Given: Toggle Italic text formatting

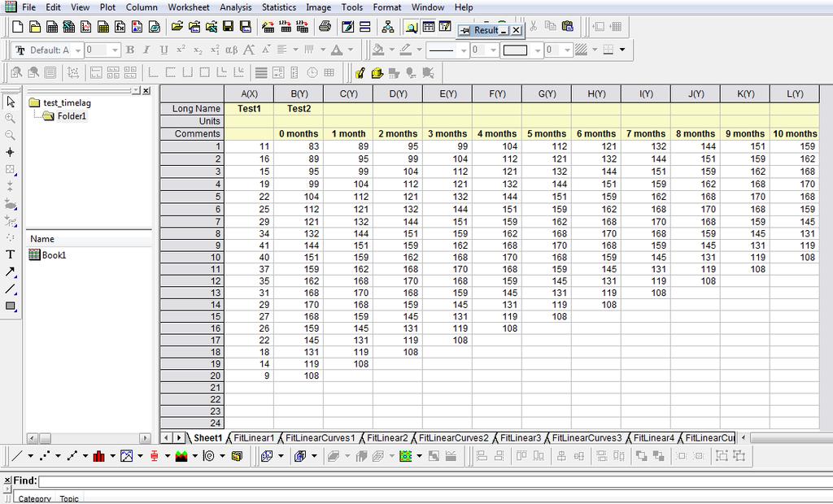Looking at the screenshot, I should click(146, 50).
